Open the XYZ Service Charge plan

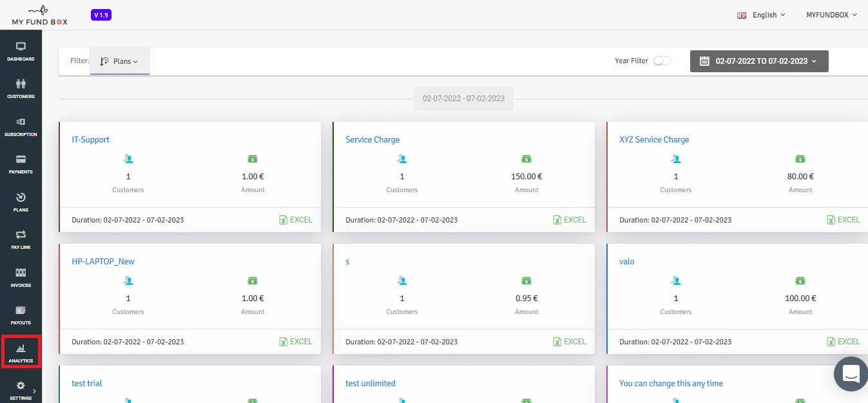654,139
